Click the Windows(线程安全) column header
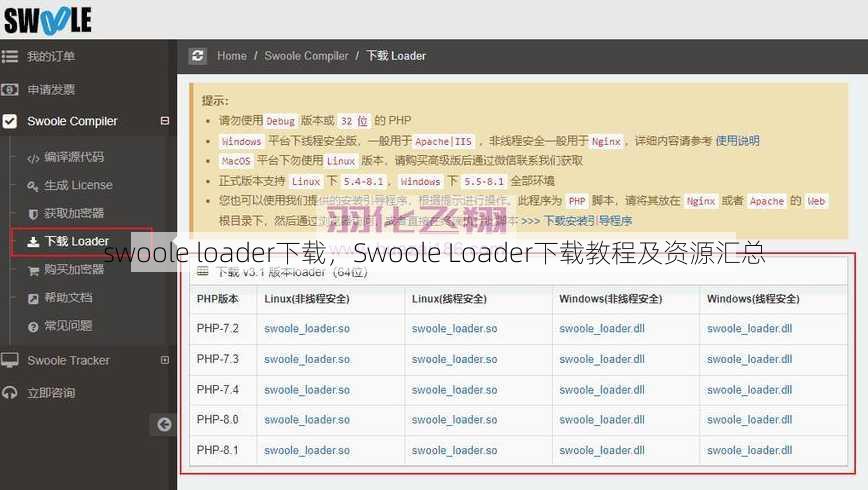Image resolution: width=868 pixels, height=490 pixels. (x=753, y=299)
